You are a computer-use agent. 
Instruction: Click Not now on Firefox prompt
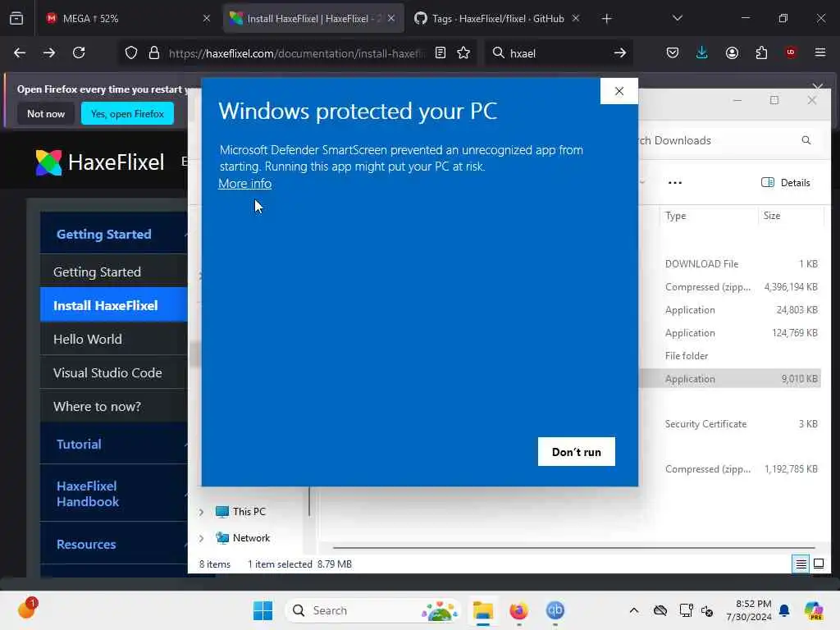click(46, 113)
